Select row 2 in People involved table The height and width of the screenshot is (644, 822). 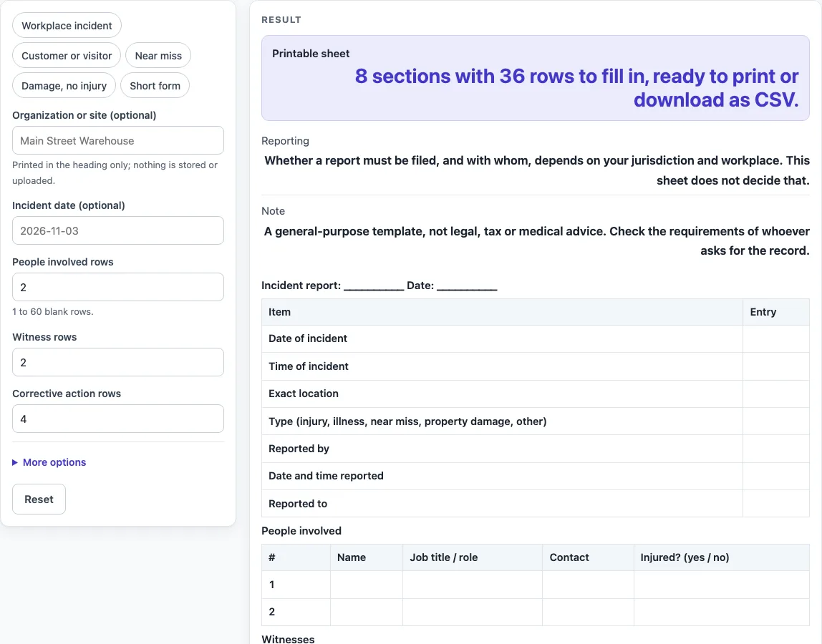(536, 612)
